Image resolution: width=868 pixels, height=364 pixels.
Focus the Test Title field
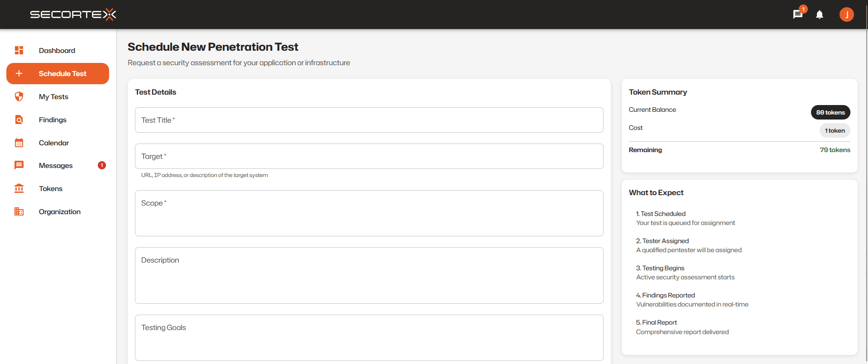pyautogui.click(x=369, y=120)
